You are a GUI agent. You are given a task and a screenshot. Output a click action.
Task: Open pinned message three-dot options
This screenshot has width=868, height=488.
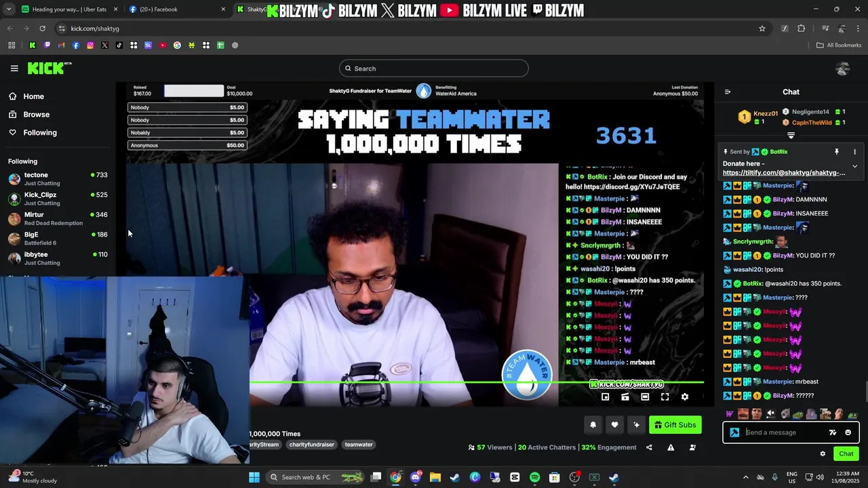click(854, 152)
